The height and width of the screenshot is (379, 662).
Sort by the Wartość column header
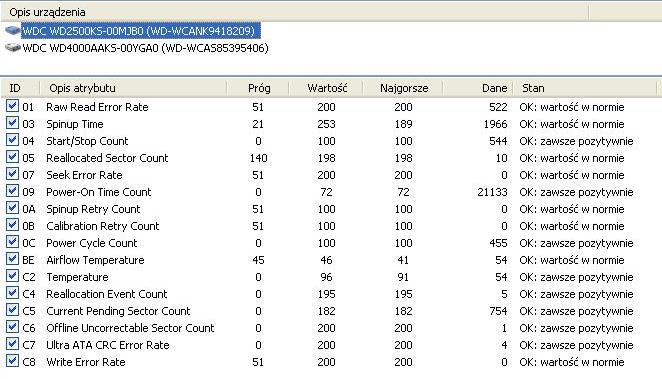coord(326,88)
